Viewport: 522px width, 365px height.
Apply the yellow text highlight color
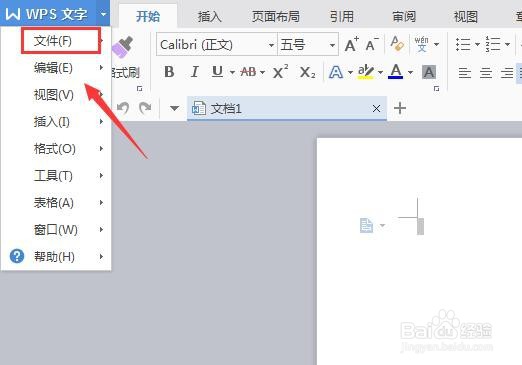click(366, 72)
